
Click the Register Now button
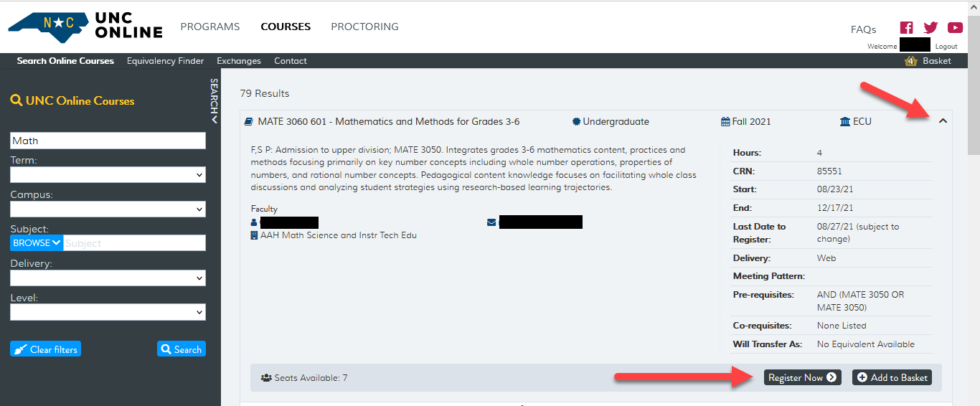click(x=802, y=377)
